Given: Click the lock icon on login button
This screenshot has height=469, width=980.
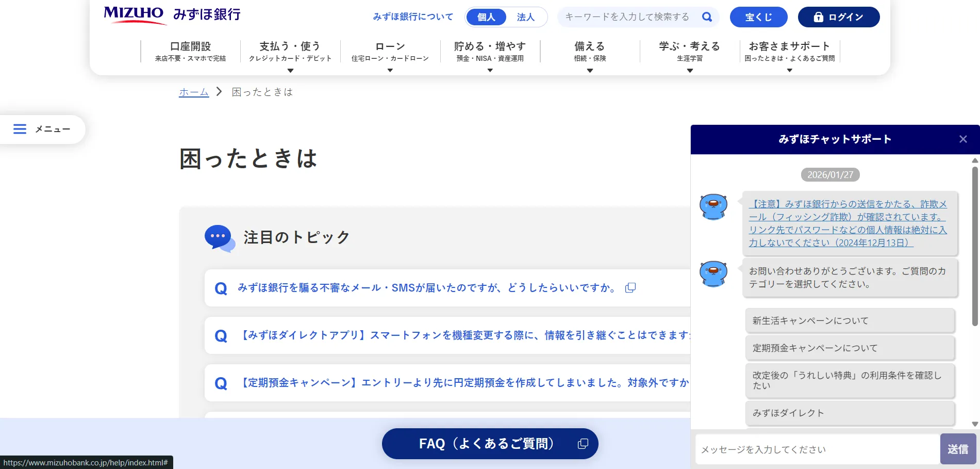Looking at the screenshot, I should pyautogui.click(x=818, y=17).
